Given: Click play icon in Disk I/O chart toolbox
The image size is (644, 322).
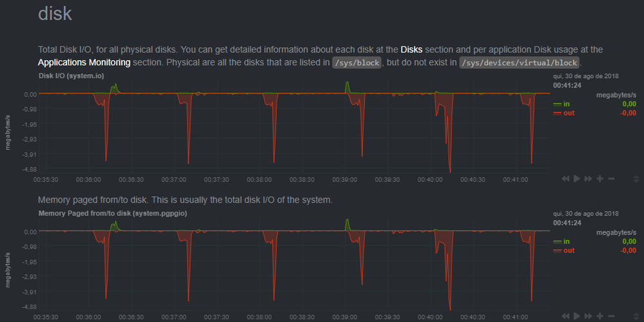Looking at the screenshot, I should click(577, 179).
